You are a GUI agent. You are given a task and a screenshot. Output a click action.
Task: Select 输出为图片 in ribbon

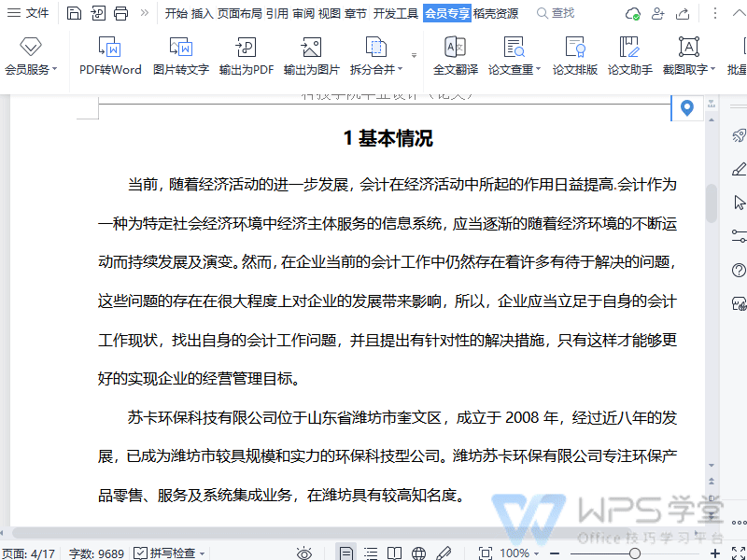pos(311,56)
